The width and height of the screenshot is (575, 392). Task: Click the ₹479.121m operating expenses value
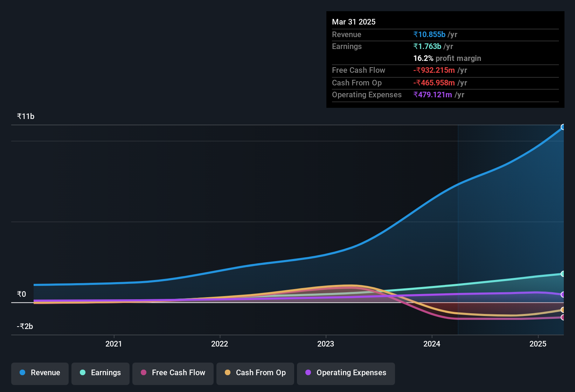click(432, 95)
